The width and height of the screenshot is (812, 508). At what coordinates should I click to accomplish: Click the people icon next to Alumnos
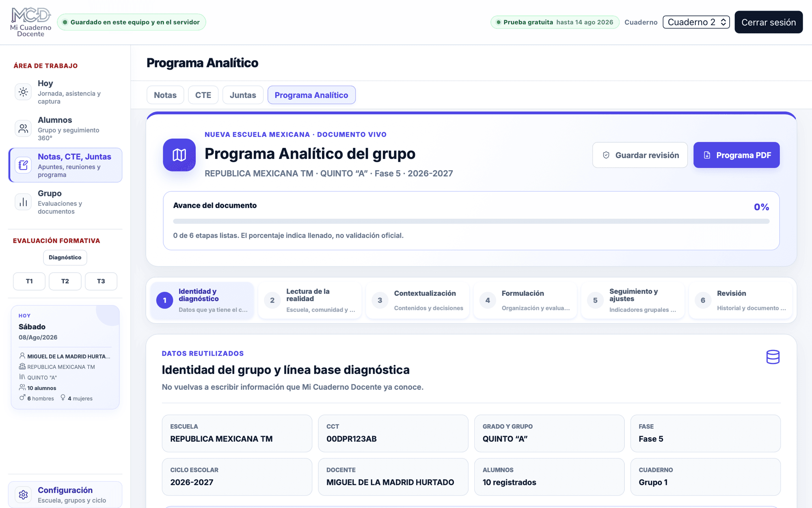pyautogui.click(x=24, y=128)
